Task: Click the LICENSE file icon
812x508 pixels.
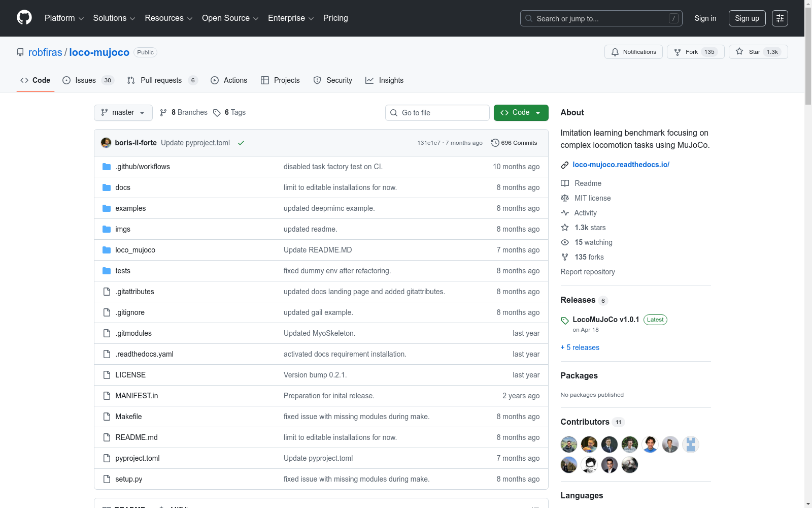Action: click(107, 375)
